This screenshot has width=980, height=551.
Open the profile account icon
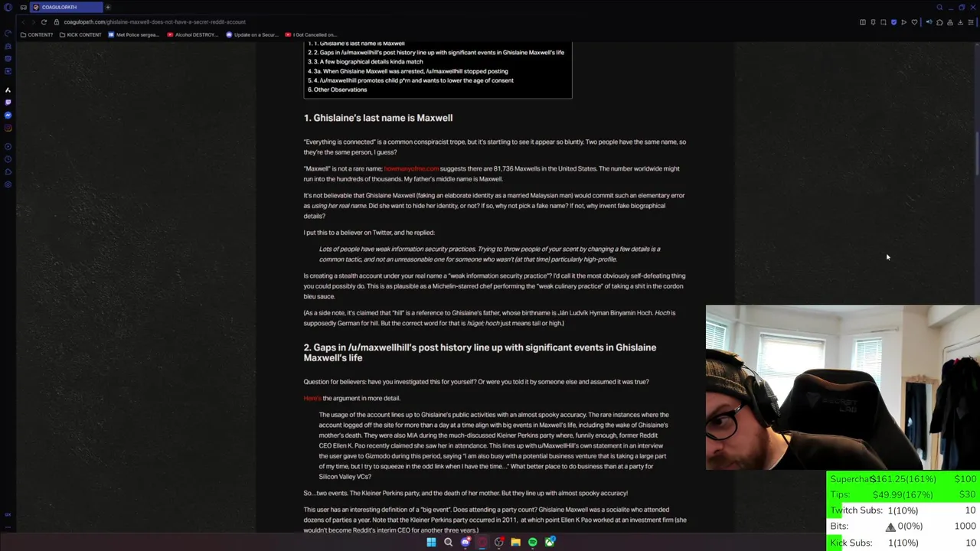[x=950, y=22]
